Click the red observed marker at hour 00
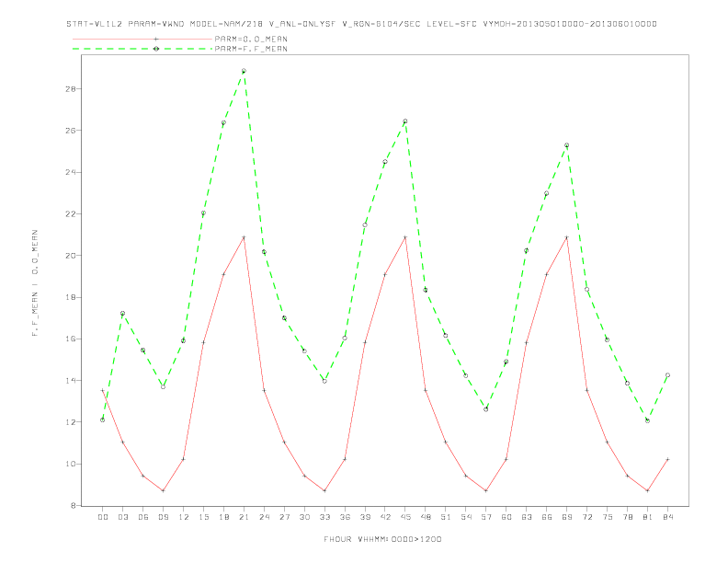This screenshot has height=563, width=728. point(103,390)
